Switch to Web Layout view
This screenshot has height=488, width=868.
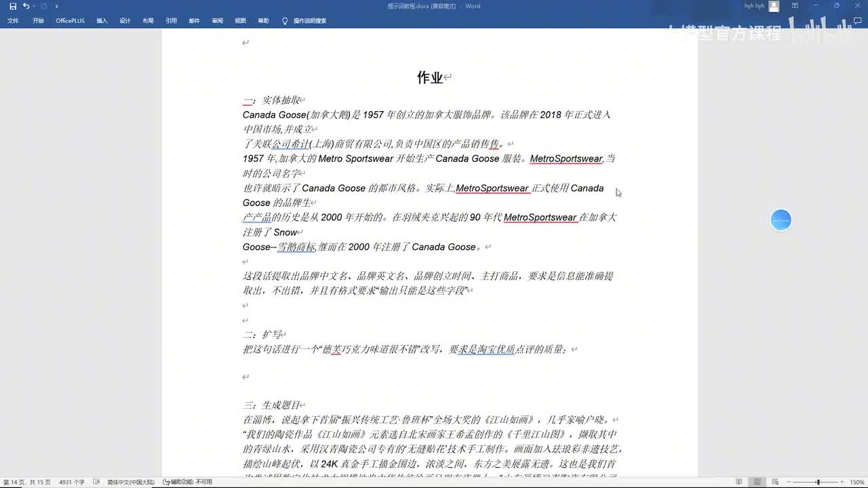tap(775, 482)
